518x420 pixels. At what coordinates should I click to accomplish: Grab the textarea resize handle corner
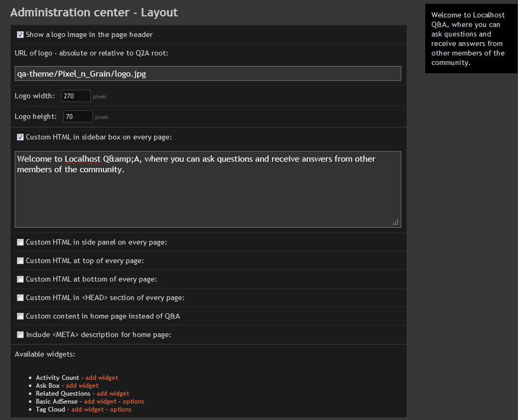[x=395, y=222]
